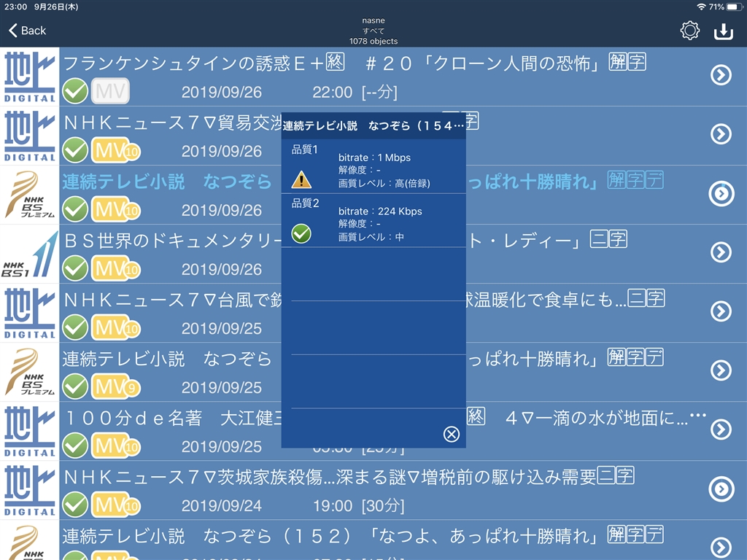Open details arrow for 100分de名著 row

[x=721, y=429]
